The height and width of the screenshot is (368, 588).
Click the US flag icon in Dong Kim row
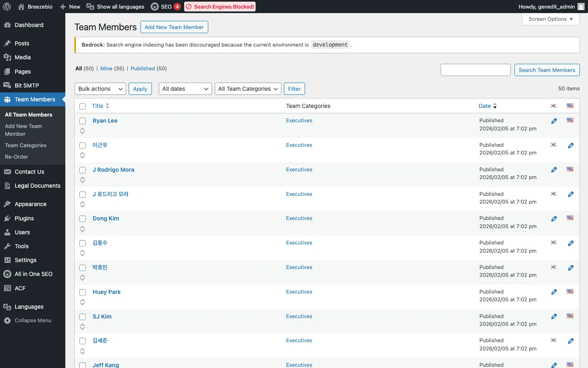tap(570, 218)
